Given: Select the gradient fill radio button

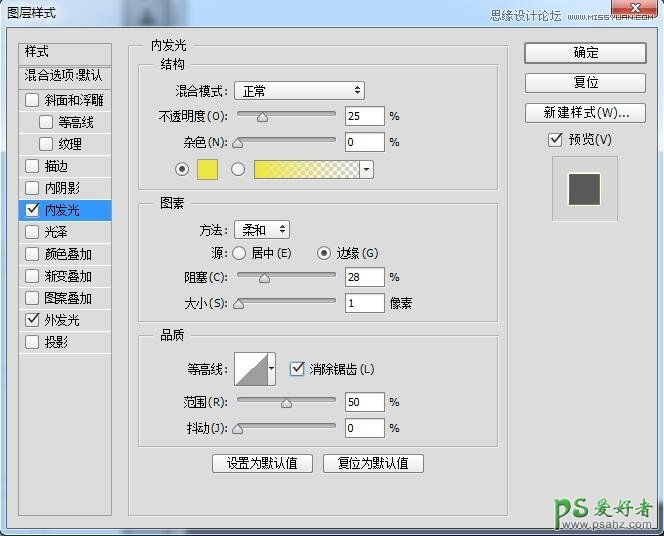Looking at the screenshot, I should [238, 169].
